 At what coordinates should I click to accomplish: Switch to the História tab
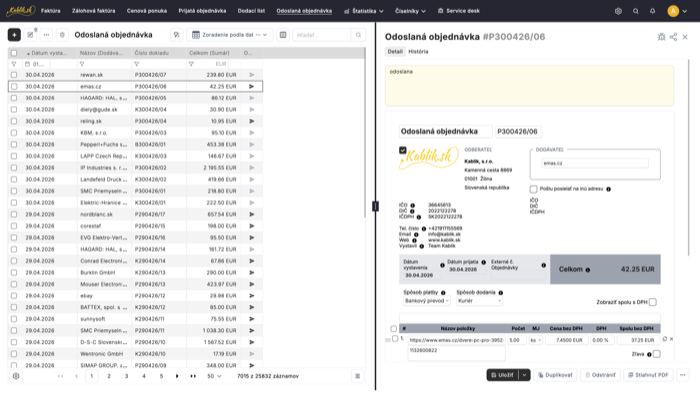(x=418, y=52)
